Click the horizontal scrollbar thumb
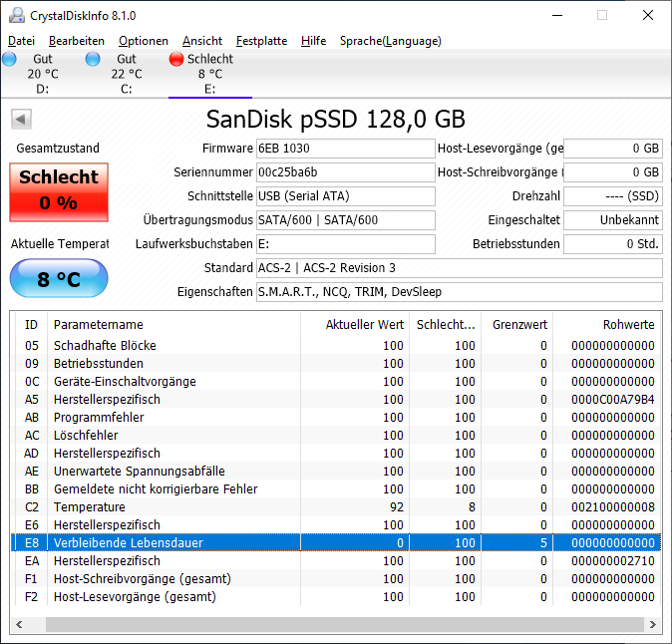672x644 pixels. pyautogui.click(x=345, y=624)
